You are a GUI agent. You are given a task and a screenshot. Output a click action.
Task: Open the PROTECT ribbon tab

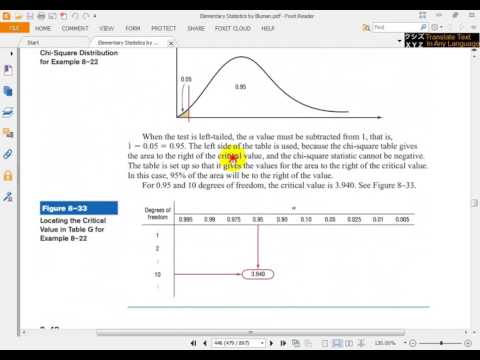(163, 28)
